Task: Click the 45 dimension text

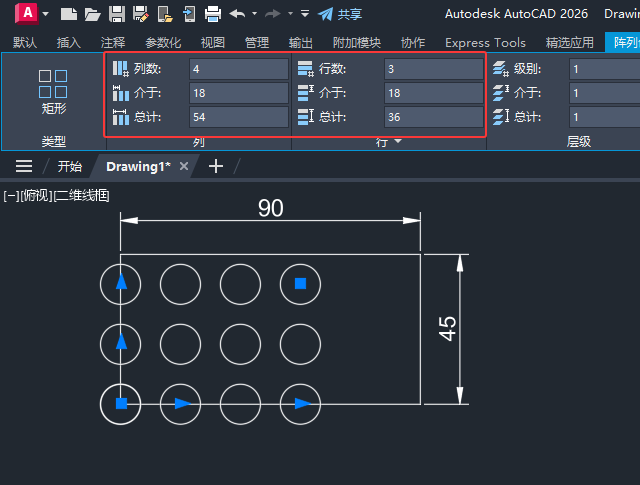Action: pos(447,329)
